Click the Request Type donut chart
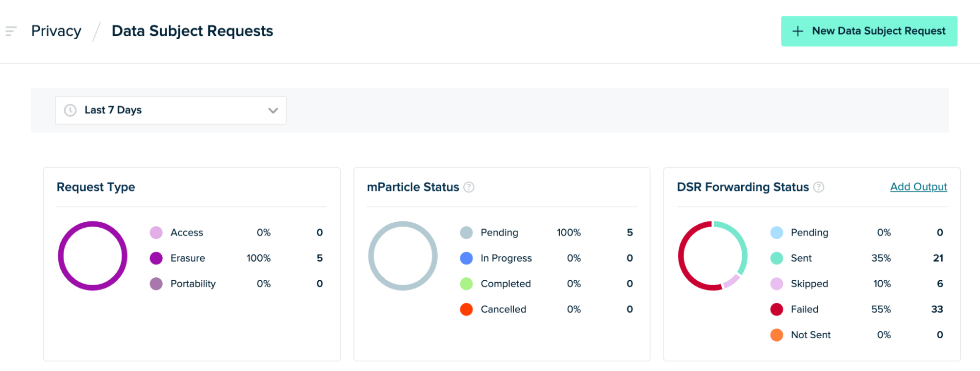The height and width of the screenshot is (371, 980). [93, 256]
